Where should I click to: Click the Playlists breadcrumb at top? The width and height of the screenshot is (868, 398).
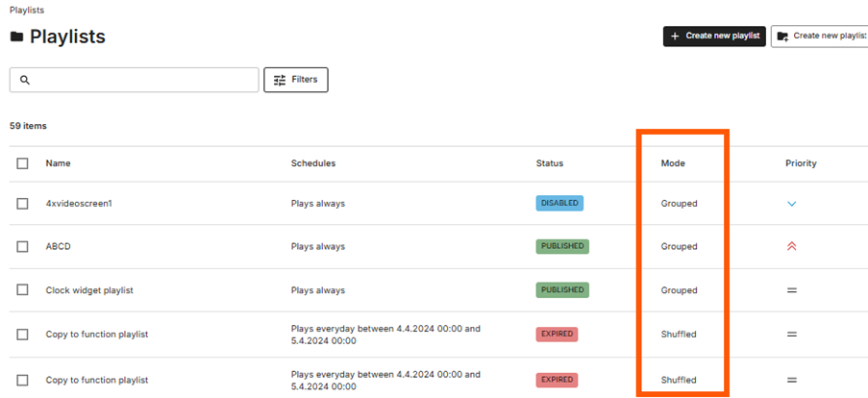(27, 11)
